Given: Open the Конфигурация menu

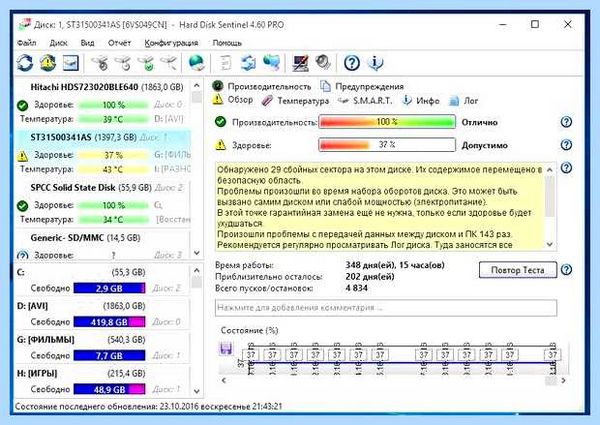Looking at the screenshot, I should coord(171,43).
